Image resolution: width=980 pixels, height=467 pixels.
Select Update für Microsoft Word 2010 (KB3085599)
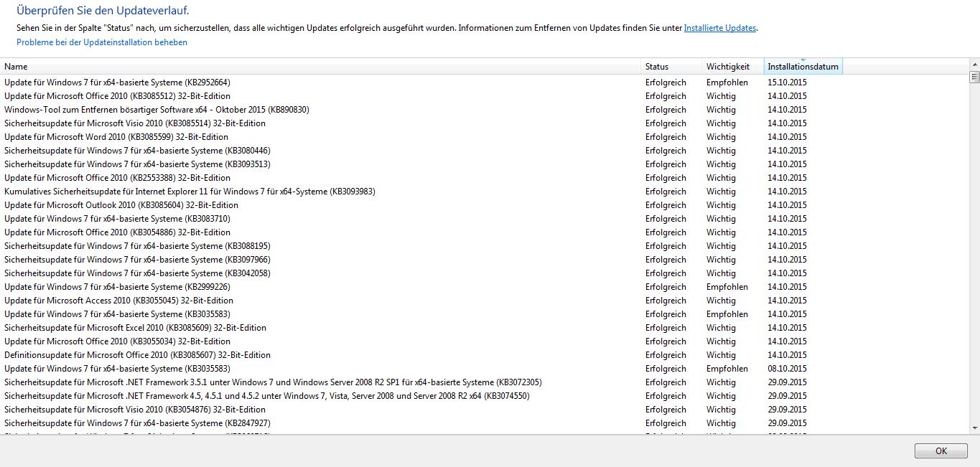click(485, 137)
